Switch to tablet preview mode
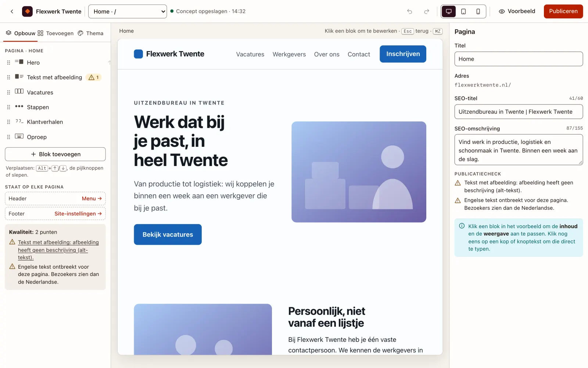This screenshot has height=368, width=588. click(463, 11)
